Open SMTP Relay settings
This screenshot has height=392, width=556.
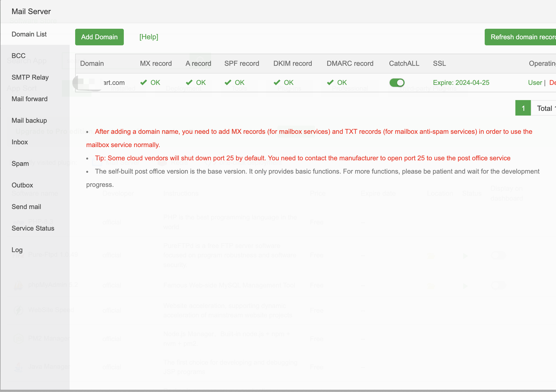tap(30, 77)
